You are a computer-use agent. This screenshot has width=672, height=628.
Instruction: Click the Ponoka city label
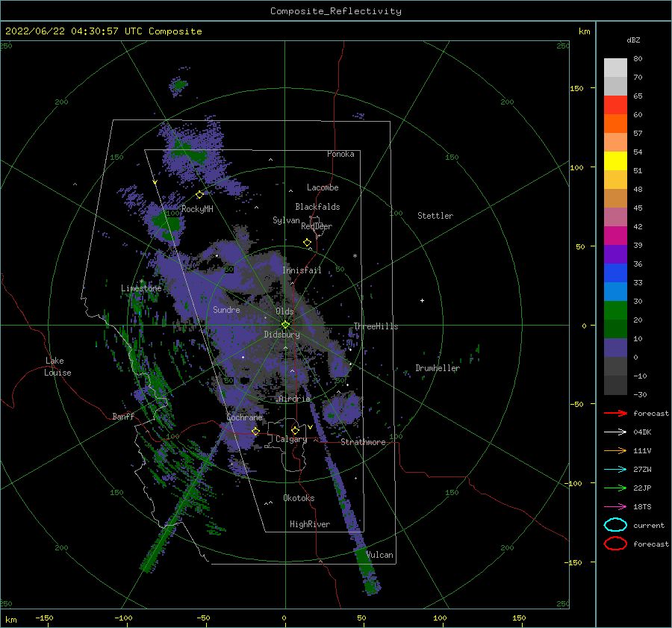click(x=340, y=154)
